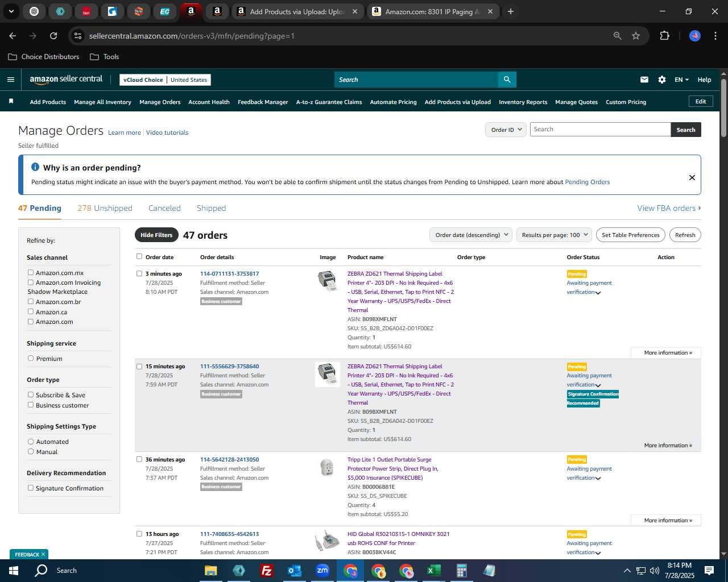
Task: Open the messages envelope icon
Action: pyautogui.click(x=644, y=80)
